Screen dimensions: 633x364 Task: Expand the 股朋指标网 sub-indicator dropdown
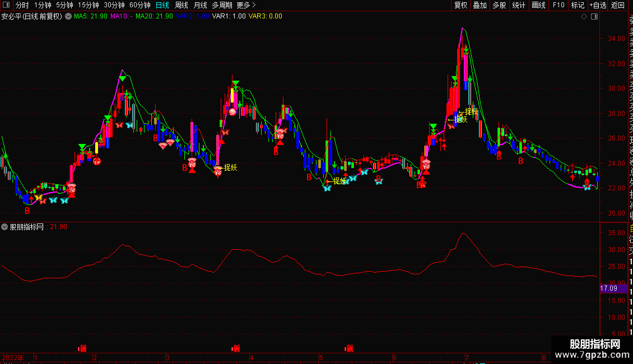pyautogui.click(x=5, y=227)
